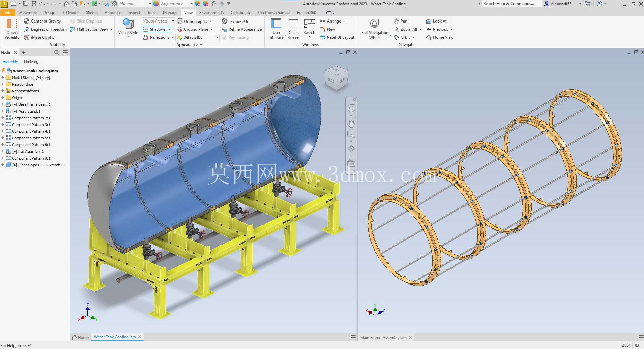Screen dimensions: 644x349
Task: Open the File menu
Action: coord(8,12)
